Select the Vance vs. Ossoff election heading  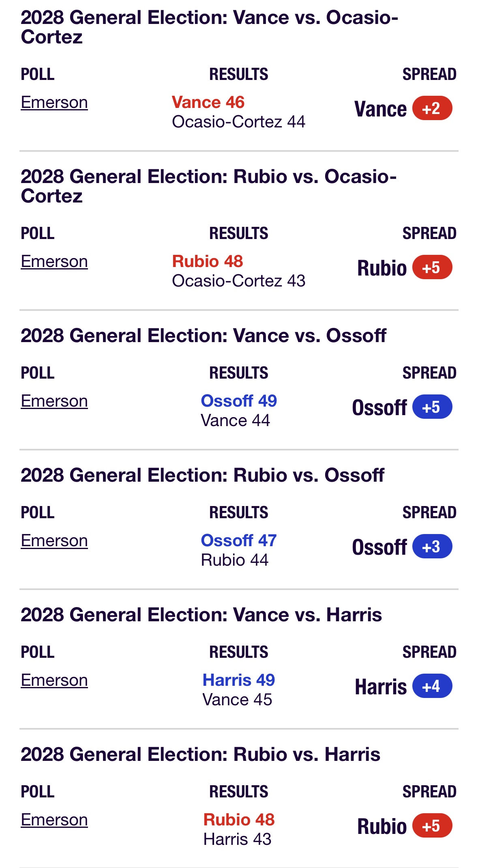tap(204, 336)
